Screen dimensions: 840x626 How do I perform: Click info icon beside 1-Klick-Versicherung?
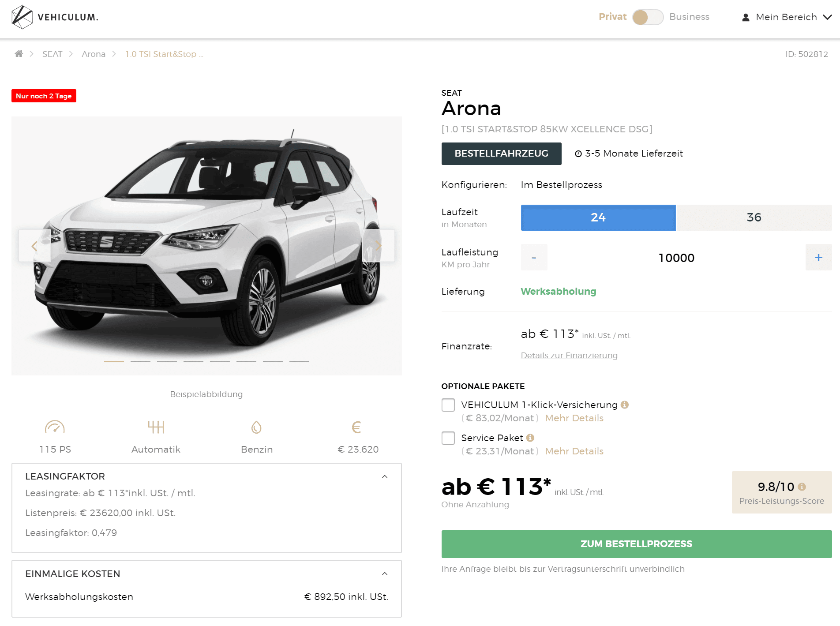pyautogui.click(x=625, y=405)
